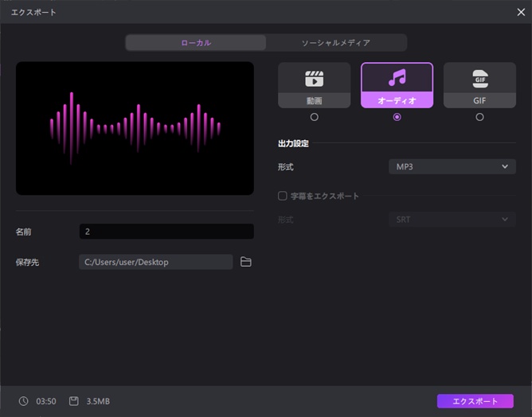
Task: Click the 出力設定 section heading
Action: click(293, 143)
